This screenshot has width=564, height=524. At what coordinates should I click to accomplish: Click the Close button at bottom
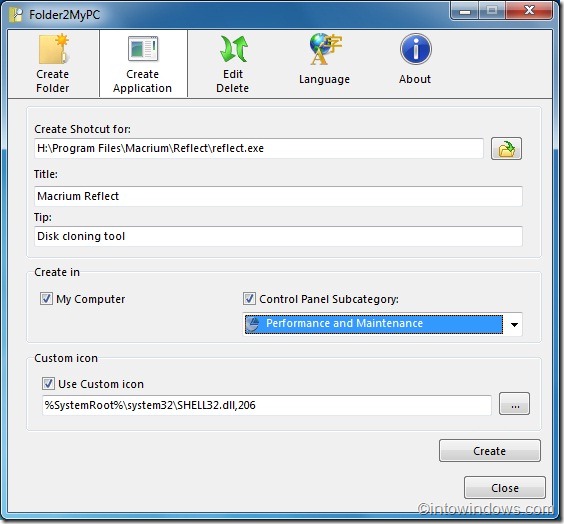(505, 488)
